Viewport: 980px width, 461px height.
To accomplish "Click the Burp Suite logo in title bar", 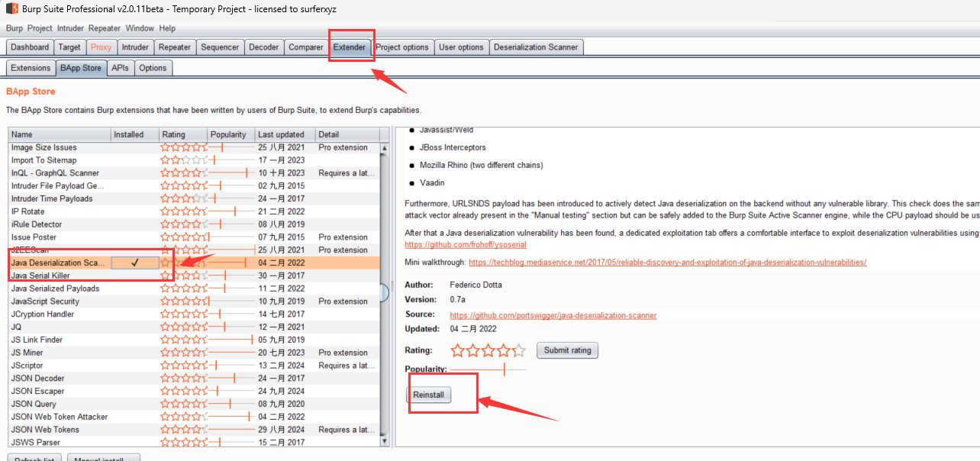I will (11, 8).
